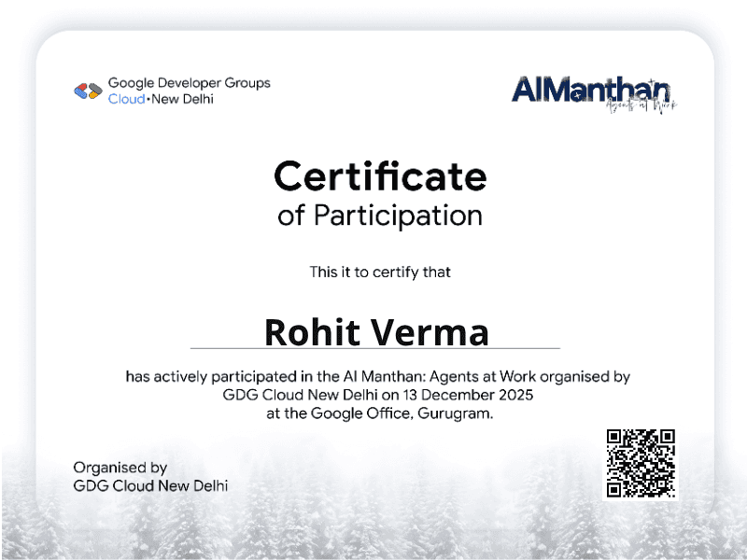Click the Google Developer Groups logo icon
747x560 pixels.
pos(88,91)
